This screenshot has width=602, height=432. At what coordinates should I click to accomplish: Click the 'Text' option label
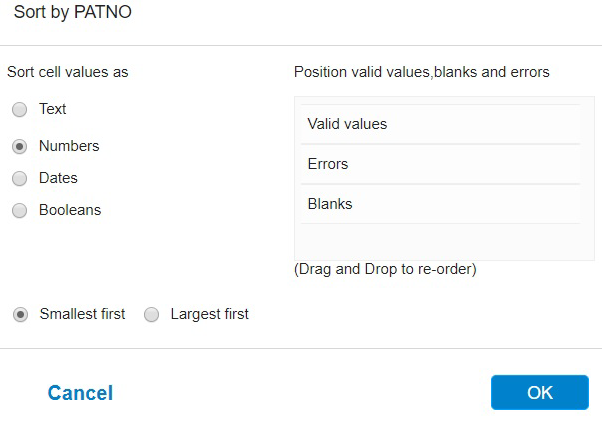point(53,109)
